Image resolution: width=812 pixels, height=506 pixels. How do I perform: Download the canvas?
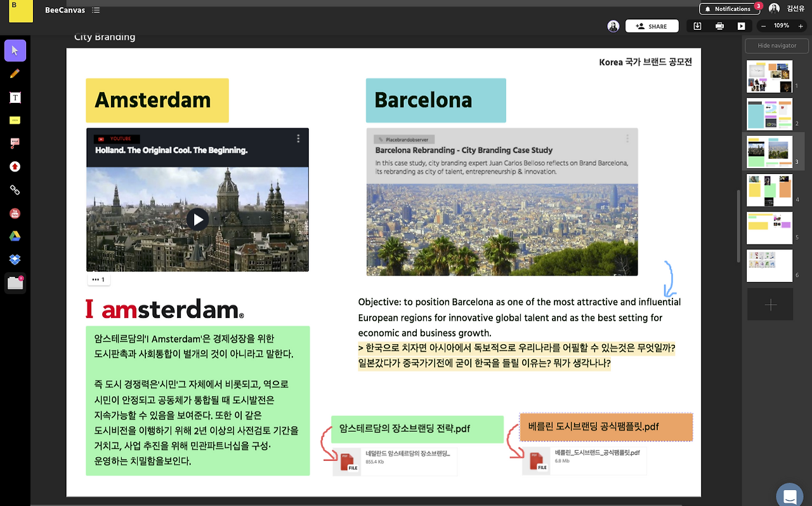698,26
